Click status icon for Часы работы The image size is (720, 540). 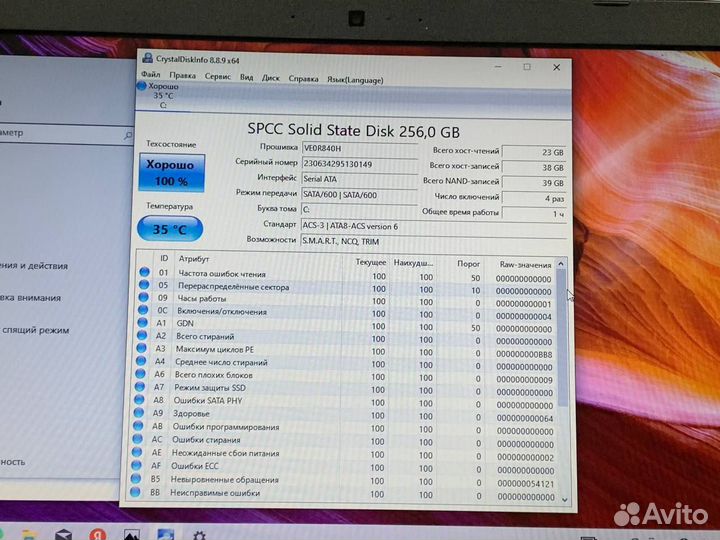[144, 298]
